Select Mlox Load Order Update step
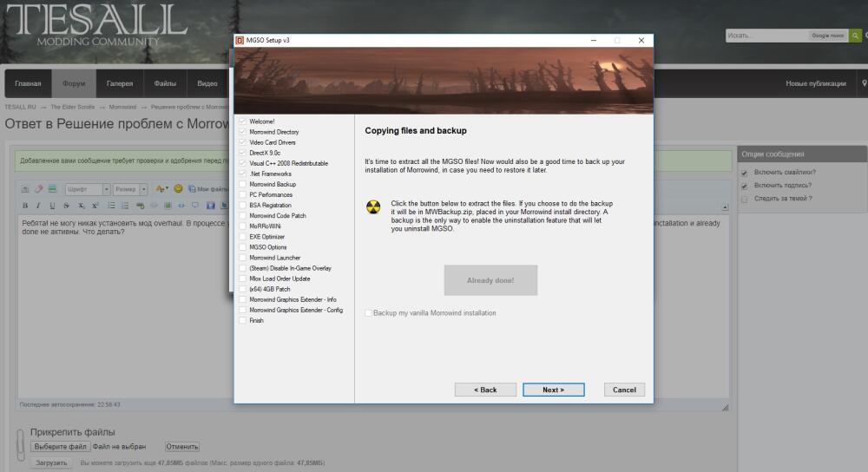Viewport: 868px width, 472px height. 279,279
